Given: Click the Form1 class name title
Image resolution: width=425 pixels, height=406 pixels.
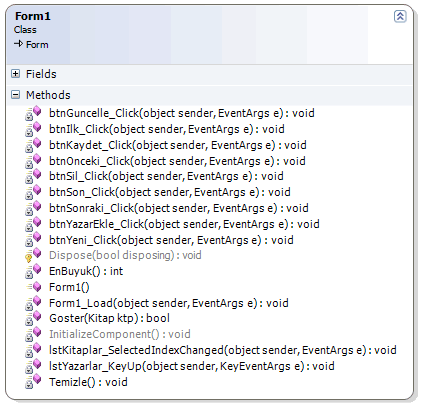Looking at the screenshot, I should 33,16.
